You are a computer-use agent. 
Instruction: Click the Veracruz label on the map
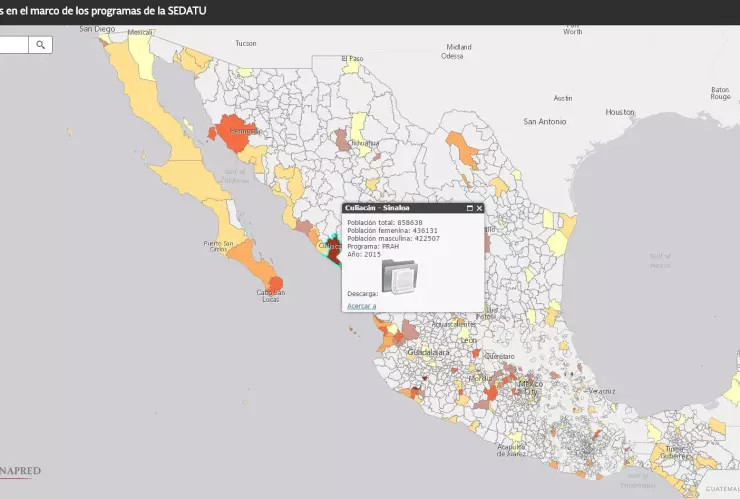600,390
